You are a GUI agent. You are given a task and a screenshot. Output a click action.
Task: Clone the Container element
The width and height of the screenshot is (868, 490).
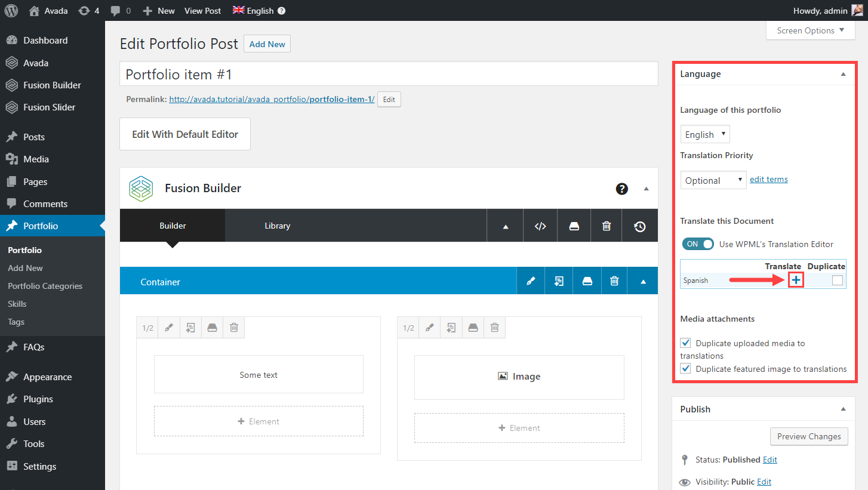coord(559,281)
